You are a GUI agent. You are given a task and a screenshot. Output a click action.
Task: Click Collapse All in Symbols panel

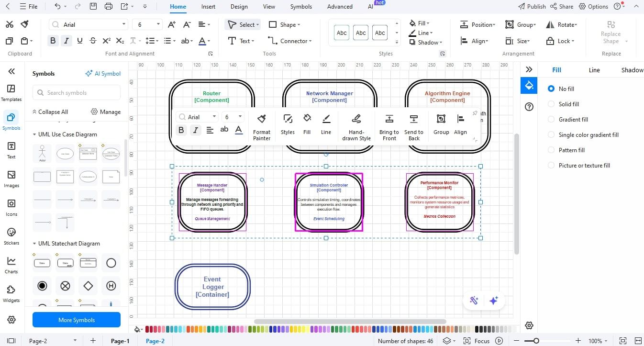[50, 112]
